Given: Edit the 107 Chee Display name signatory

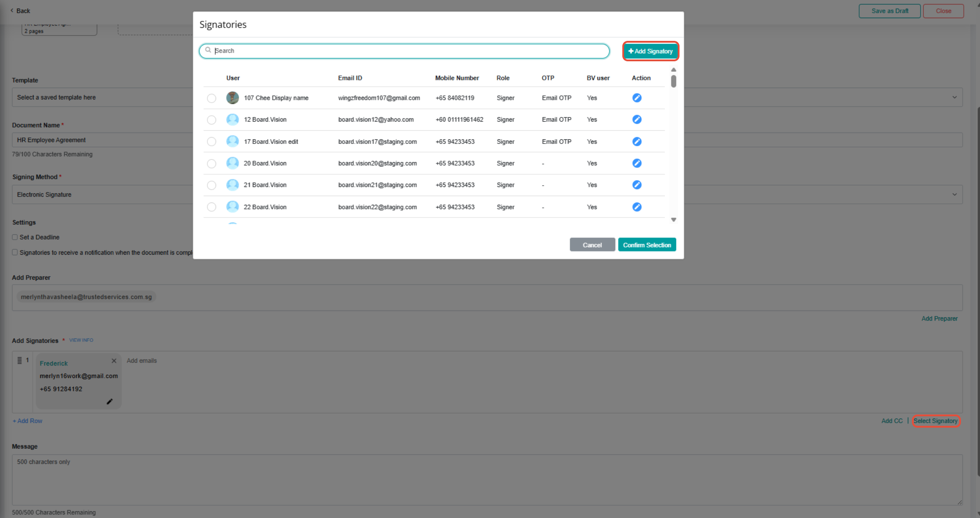Looking at the screenshot, I should [x=637, y=98].
